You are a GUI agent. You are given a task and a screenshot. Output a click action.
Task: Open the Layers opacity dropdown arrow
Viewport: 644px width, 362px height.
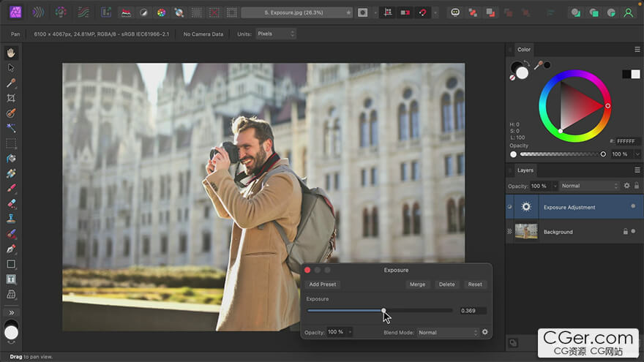555,186
